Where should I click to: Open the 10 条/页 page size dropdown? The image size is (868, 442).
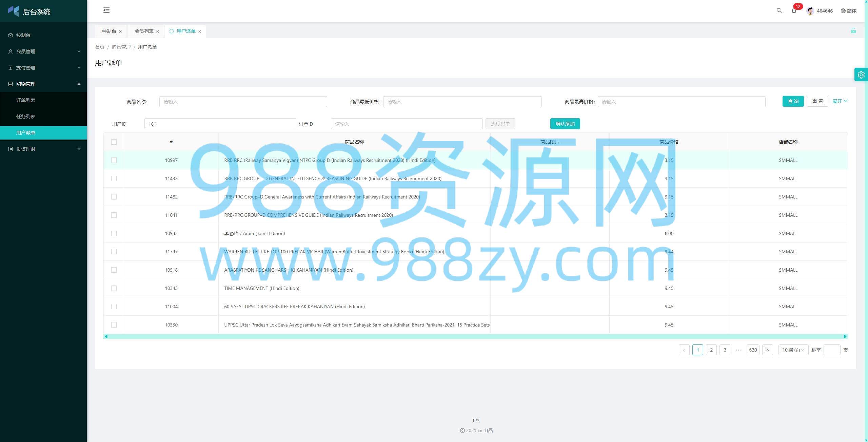pyautogui.click(x=793, y=350)
